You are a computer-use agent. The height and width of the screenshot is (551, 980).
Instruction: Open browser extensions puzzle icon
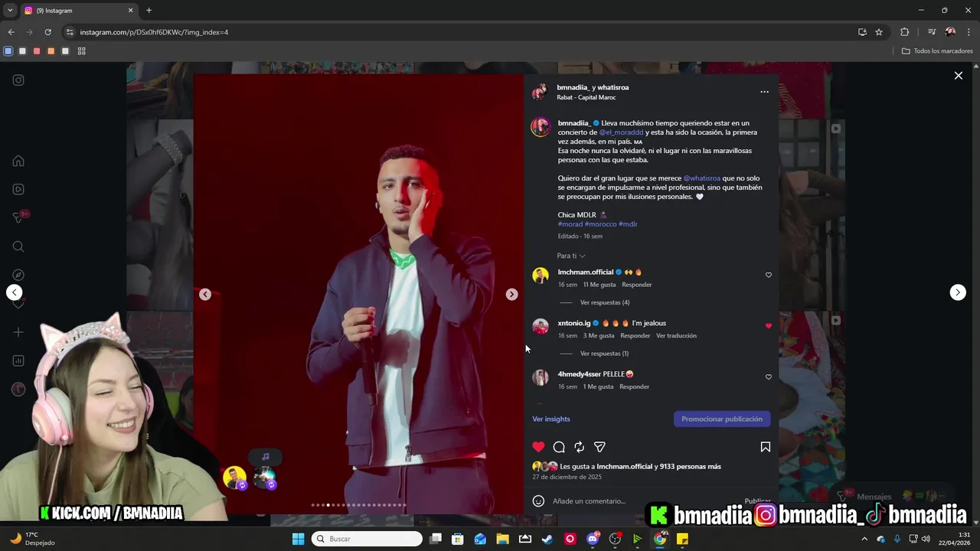[904, 32]
